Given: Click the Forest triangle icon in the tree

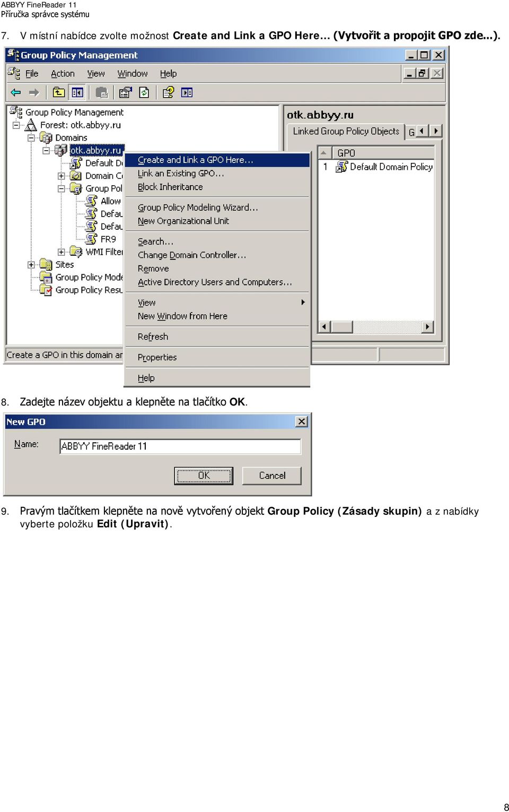Looking at the screenshot, I should pyautogui.click(x=31, y=125).
